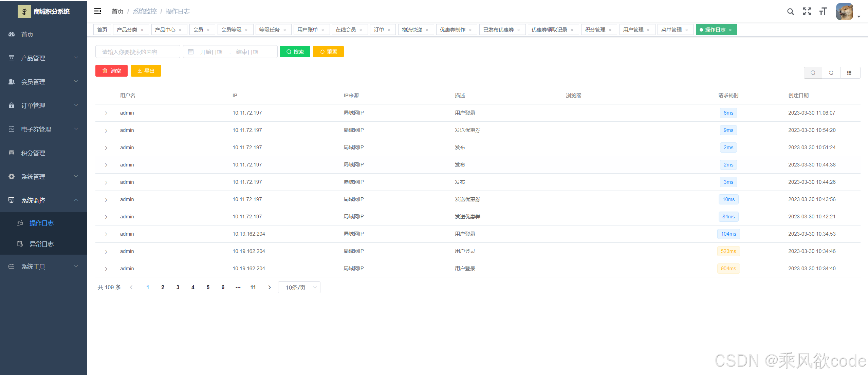Screen dimensions: 868x375
Task: Click the red 清空 button
Action: pyautogui.click(x=111, y=71)
